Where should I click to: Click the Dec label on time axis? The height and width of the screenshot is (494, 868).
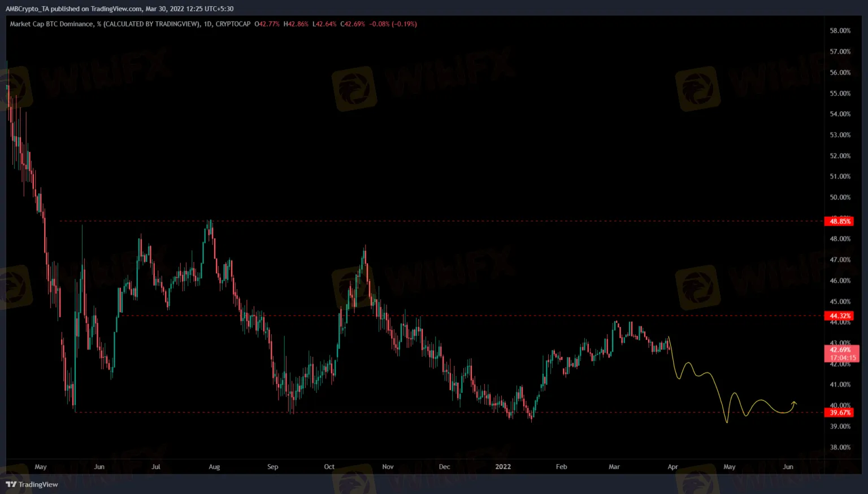[x=444, y=467]
